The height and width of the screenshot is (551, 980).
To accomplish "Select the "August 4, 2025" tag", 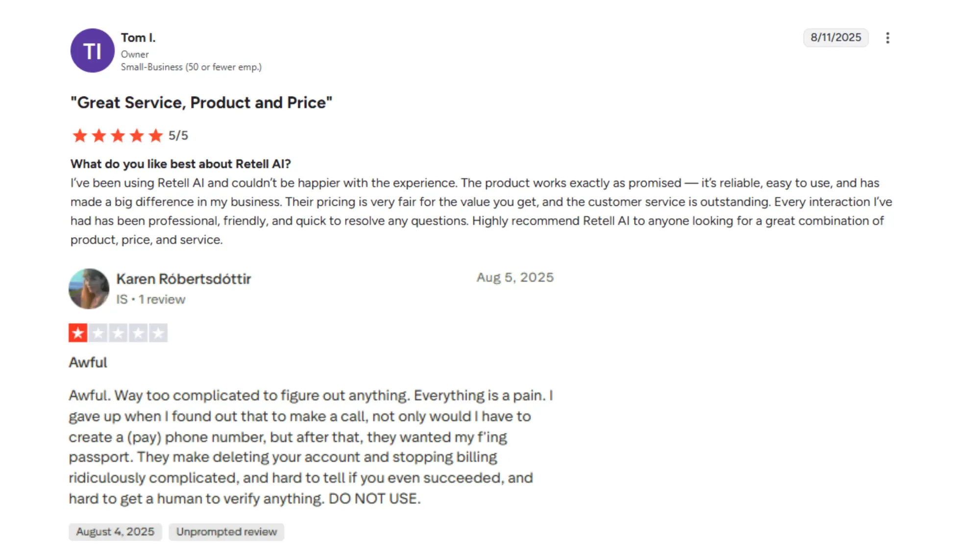I will tap(115, 531).
